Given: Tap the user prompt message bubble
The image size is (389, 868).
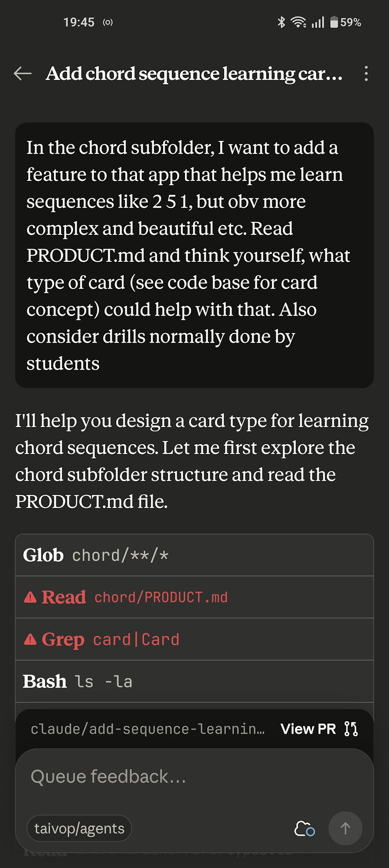Looking at the screenshot, I should coord(194,255).
